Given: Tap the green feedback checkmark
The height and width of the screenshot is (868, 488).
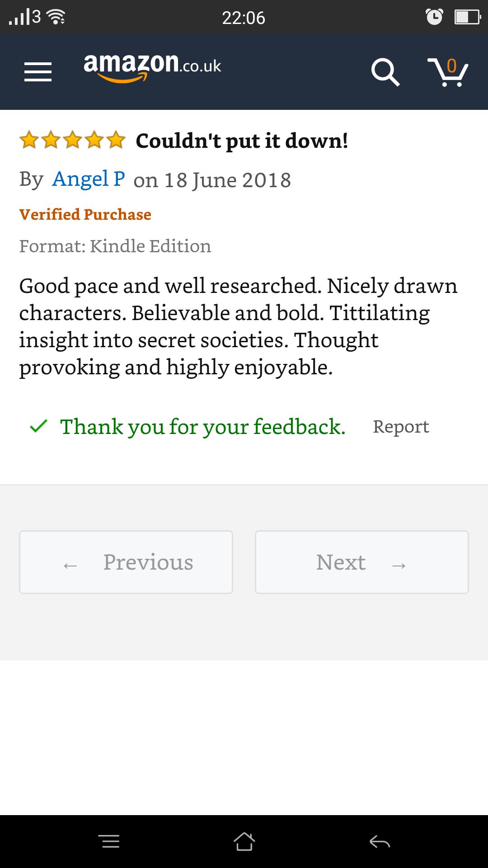Looking at the screenshot, I should [39, 426].
